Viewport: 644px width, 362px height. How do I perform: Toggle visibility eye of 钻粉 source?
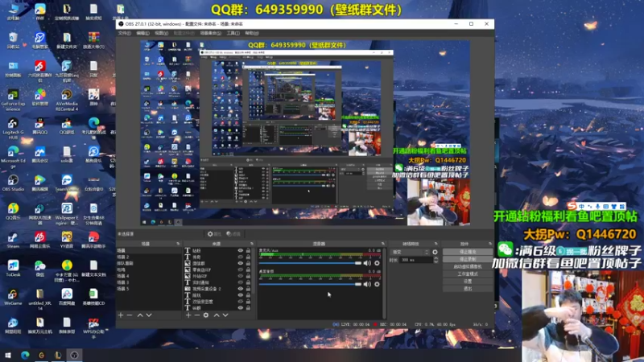pyautogui.click(x=241, y=250)
